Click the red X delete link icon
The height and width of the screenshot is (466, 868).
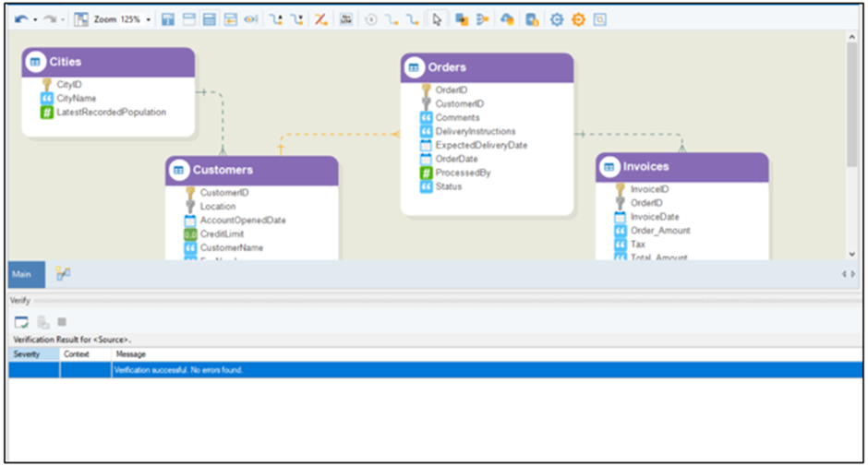320,19
